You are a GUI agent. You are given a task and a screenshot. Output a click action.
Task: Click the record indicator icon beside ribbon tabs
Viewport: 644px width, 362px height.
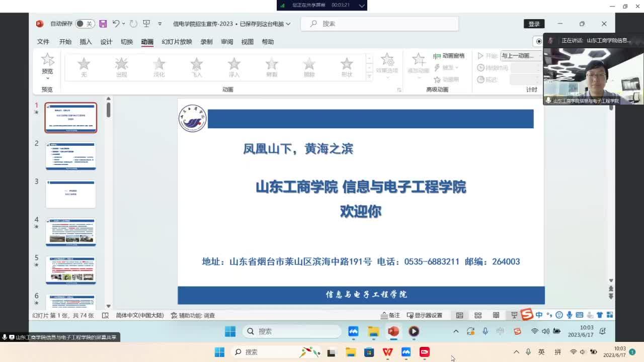click(x=539, y=41)
